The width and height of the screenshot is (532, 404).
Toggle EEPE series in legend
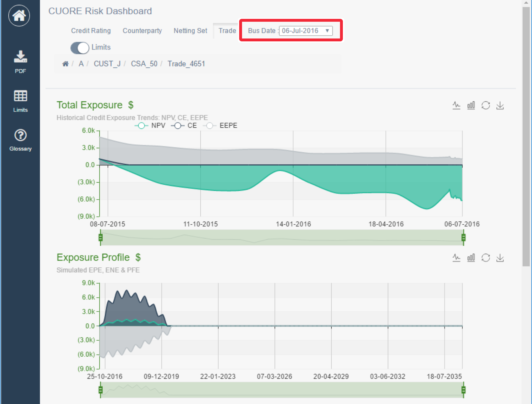[x=220, y=126]
